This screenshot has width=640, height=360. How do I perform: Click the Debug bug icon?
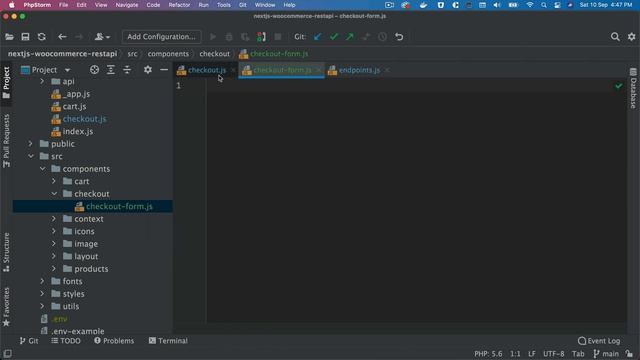pos(229,37)
